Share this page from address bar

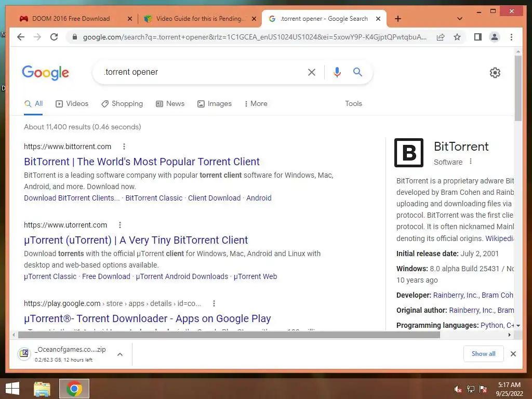[441, 37]
